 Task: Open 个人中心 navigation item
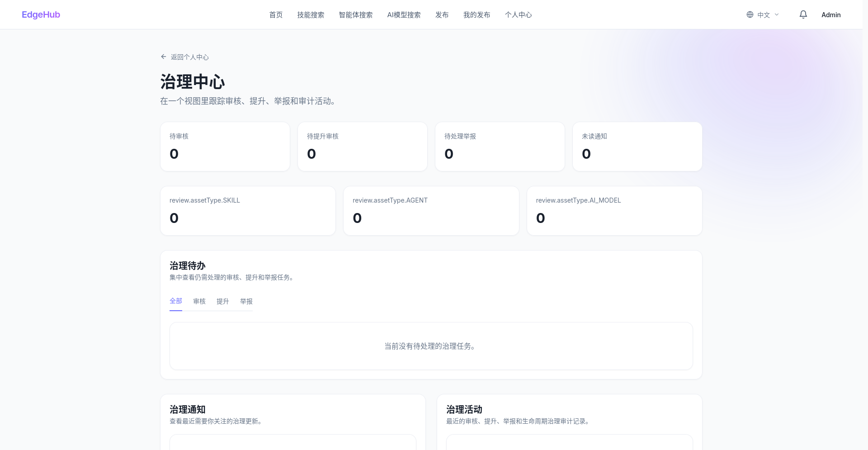[518, 15]
